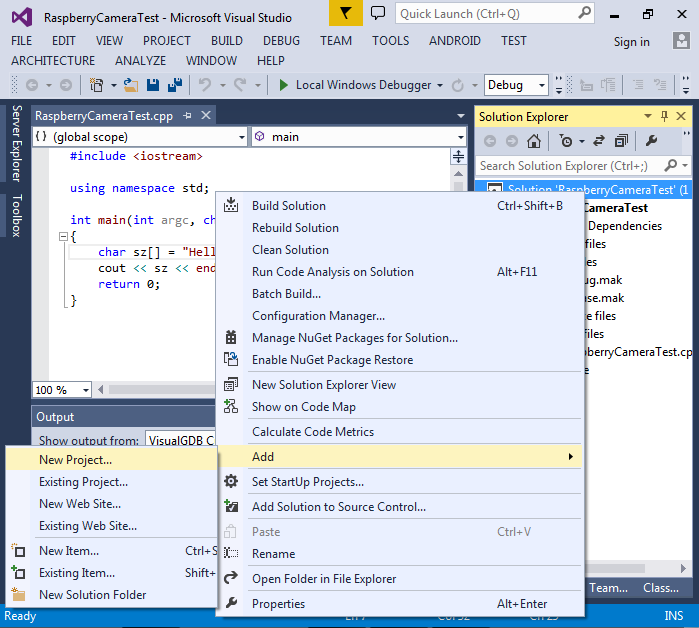Click Quick Launch search magnifier icon
The width and height of the screenshot is (699, 628).
pos(584,13)
